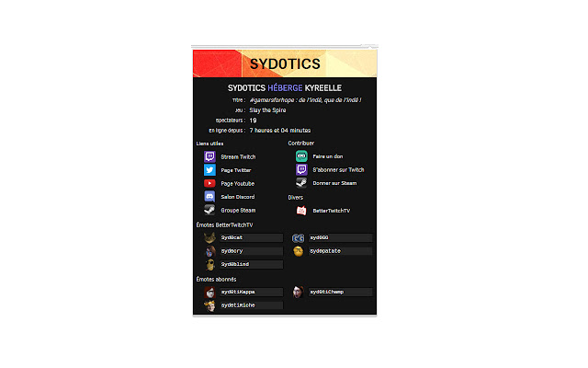
Task: Click the sunglasses emote for Syd0blind
Action: [x=209, y=264]
